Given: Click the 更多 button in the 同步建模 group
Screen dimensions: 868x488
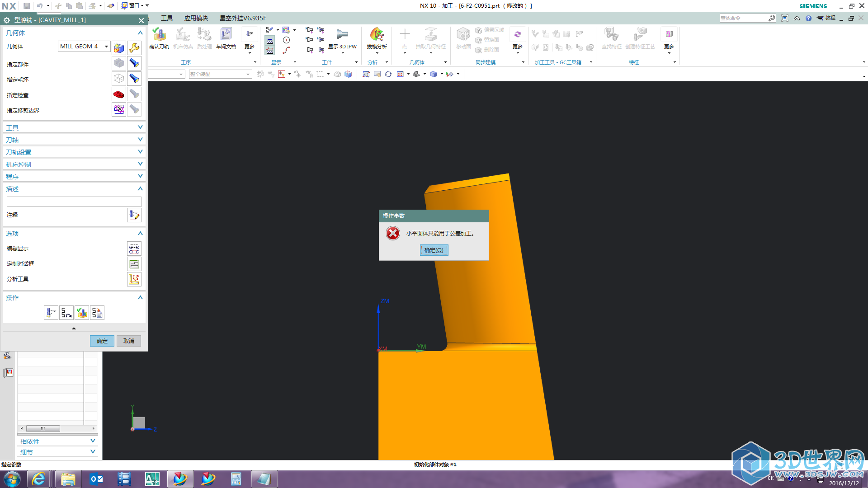Looking at the screenshot, I should pyautogui.click(x=518, y=40).
